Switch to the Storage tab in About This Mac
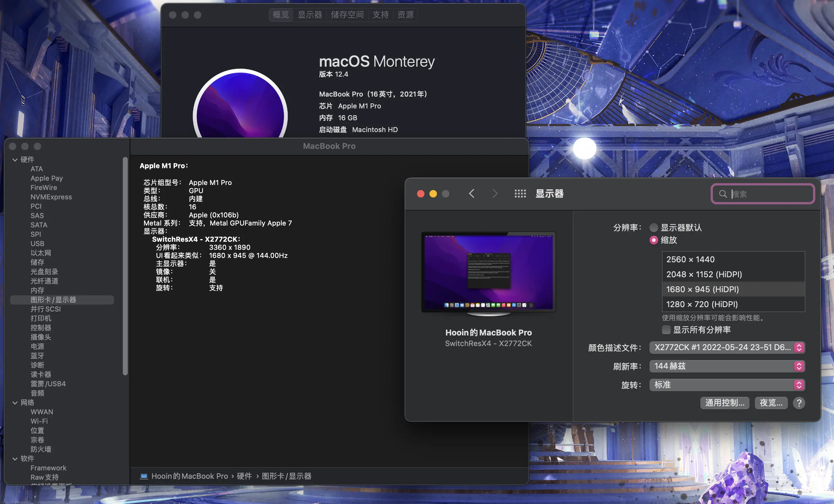 coord(347,15)
